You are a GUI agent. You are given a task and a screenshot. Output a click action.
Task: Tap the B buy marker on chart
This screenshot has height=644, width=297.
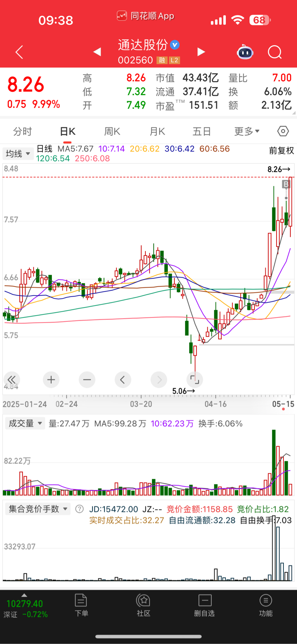point(286,184)
